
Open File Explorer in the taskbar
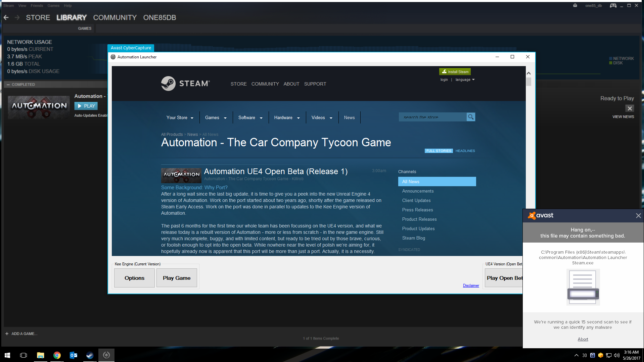point(40,355)
